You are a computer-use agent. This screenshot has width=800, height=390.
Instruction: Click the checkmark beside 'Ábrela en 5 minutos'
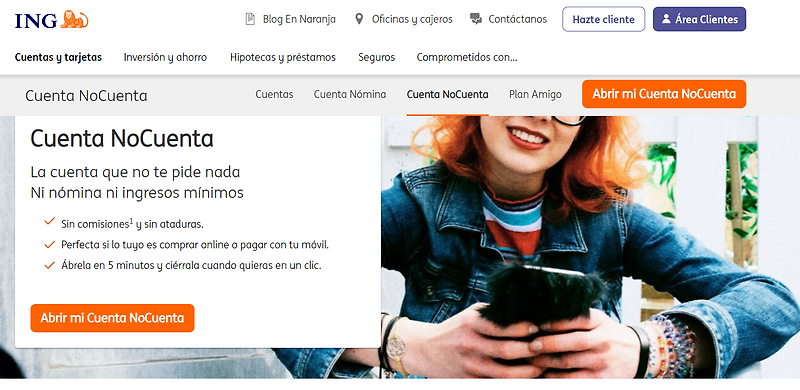tap(49, 265)
